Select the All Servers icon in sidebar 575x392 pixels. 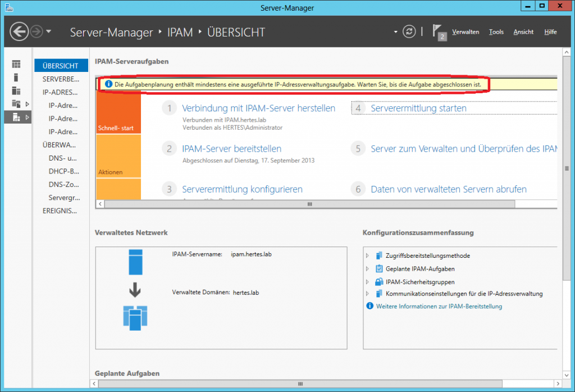point(16,91)
